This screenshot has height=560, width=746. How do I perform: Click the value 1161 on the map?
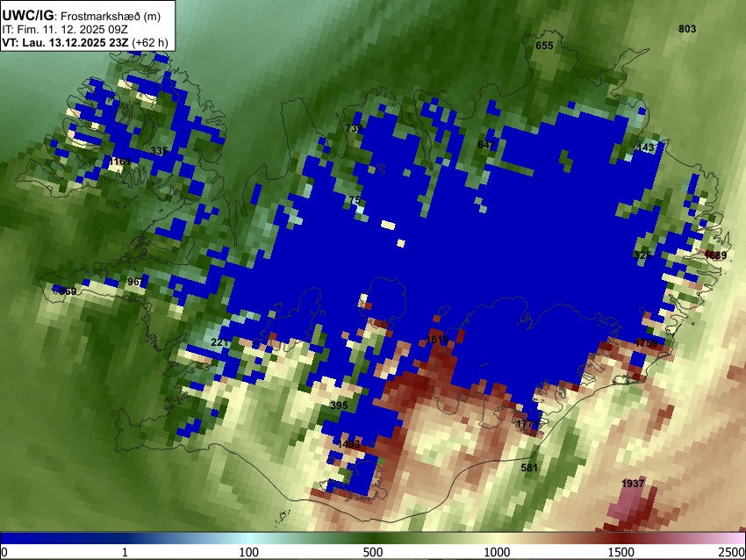coord(119,162)
